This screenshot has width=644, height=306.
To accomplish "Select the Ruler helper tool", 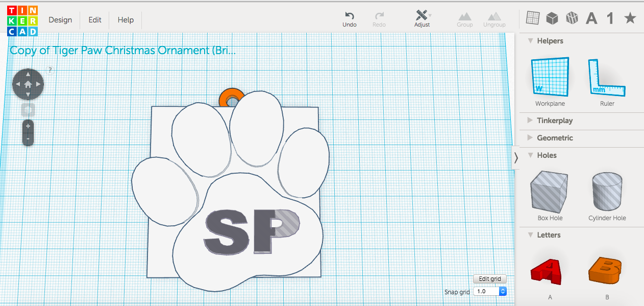I will pos(607,79).
